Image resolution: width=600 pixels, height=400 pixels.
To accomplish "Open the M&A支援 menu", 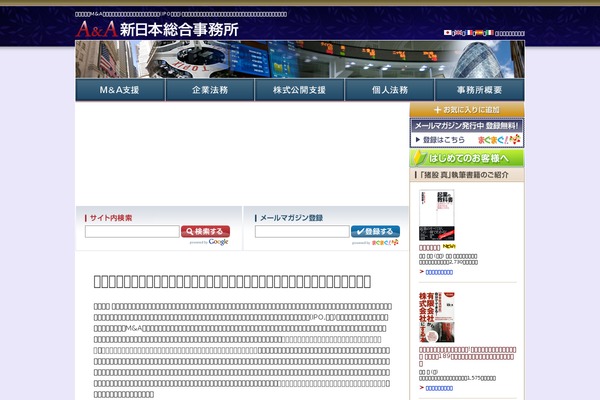I will click(x=120, y=90).
